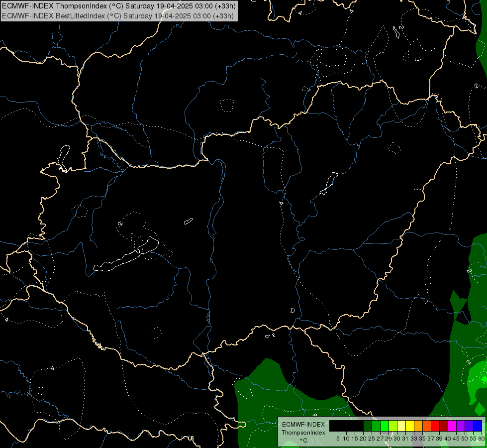Click the legend tick value '10'
Viewport: 487px width, 448px height.
[346, 439]
